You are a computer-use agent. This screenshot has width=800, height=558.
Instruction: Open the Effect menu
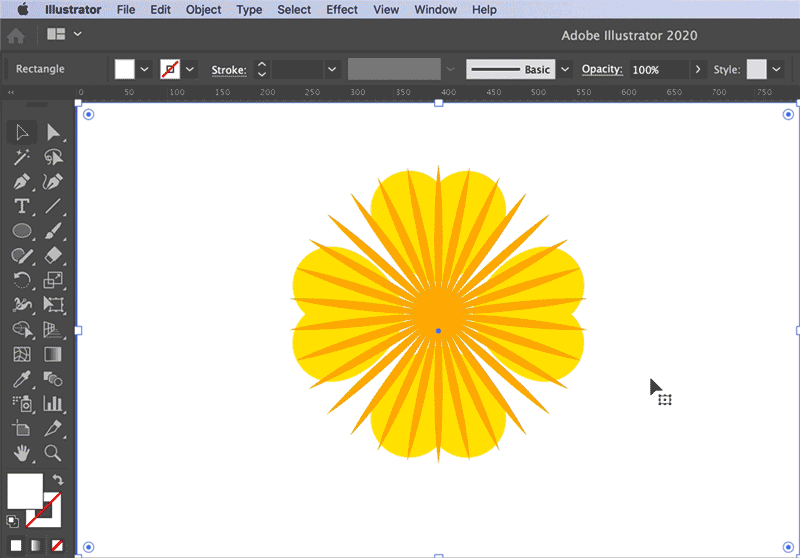[x=342, y=10]
